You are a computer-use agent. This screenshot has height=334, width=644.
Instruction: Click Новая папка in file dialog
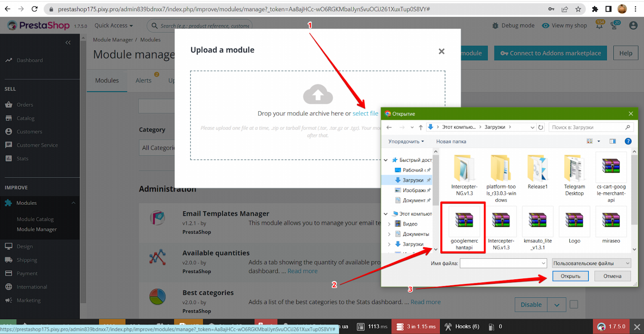pos(451,141)
